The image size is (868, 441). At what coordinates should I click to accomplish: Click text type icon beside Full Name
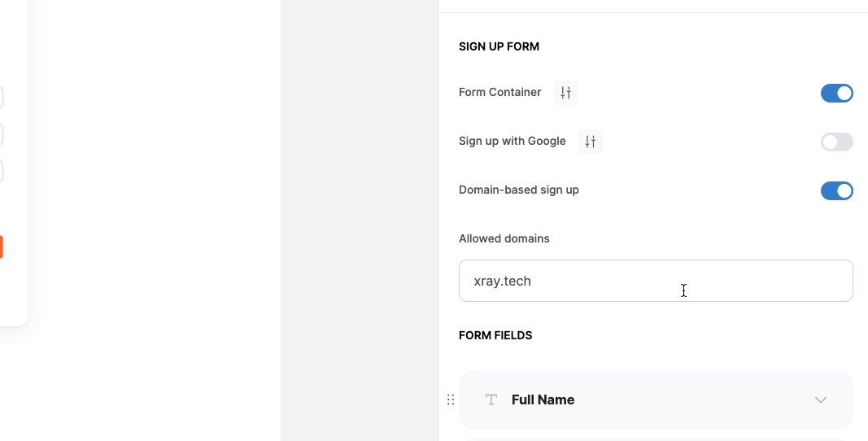point(491,400)
